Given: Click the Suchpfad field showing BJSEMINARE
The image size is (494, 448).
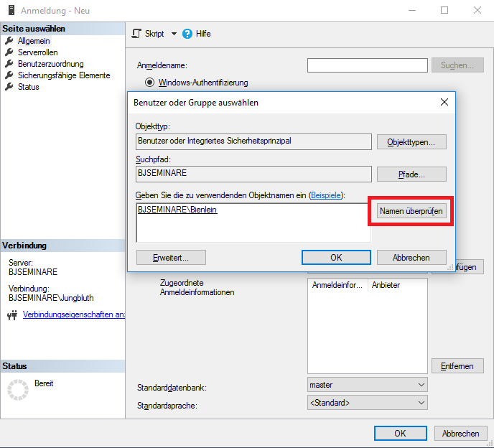Looking at the screenshot, I should (x=253, y=174).
